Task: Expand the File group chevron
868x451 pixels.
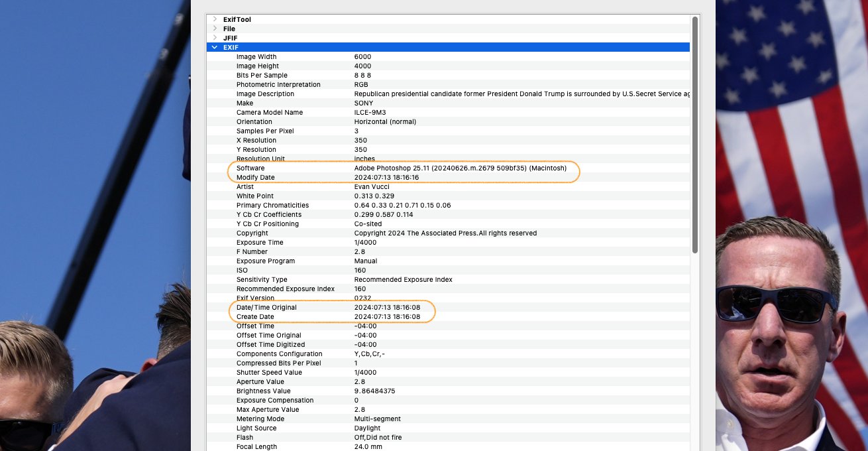Action: (x=215, y=29)
